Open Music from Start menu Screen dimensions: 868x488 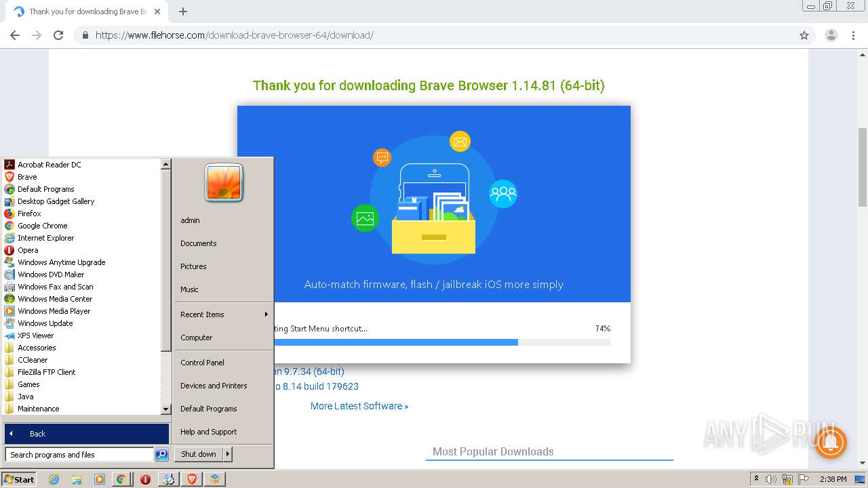click(x=189, y=289)
